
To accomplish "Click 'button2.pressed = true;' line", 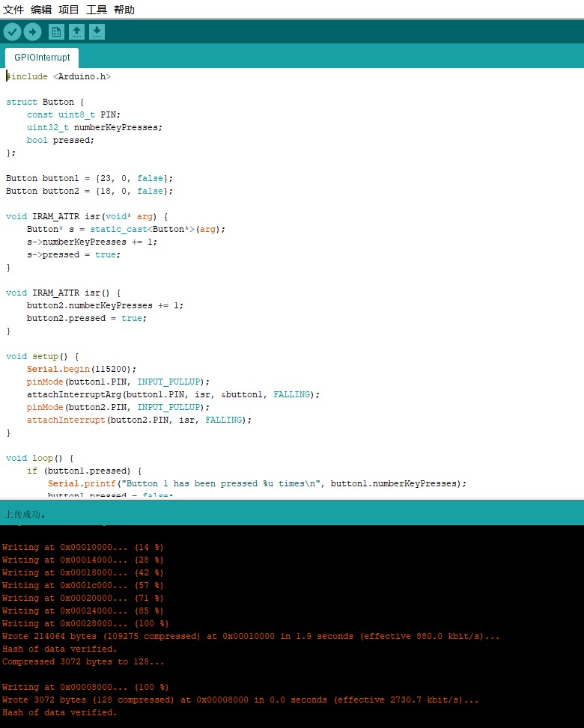I will [86, 318].
